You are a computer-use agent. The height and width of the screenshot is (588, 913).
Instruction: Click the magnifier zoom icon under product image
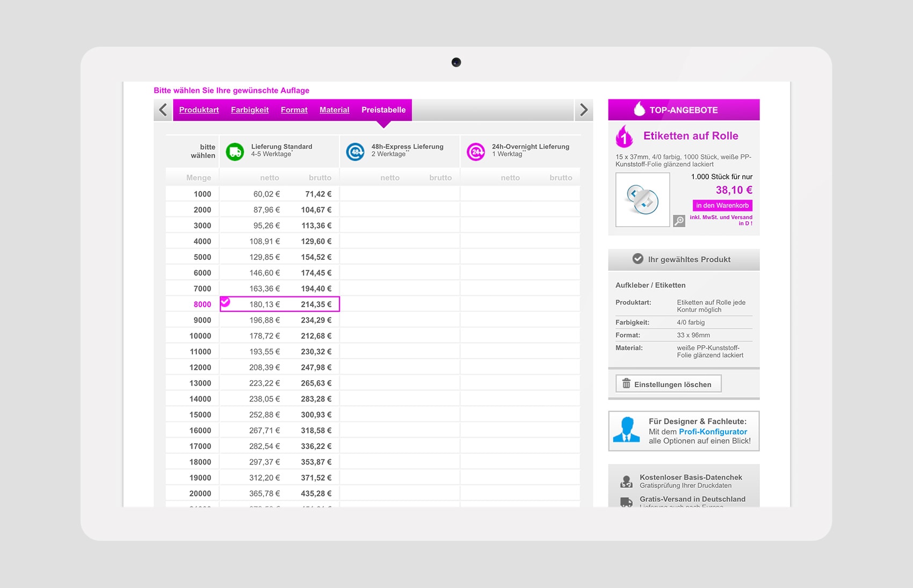click(679, 221)
